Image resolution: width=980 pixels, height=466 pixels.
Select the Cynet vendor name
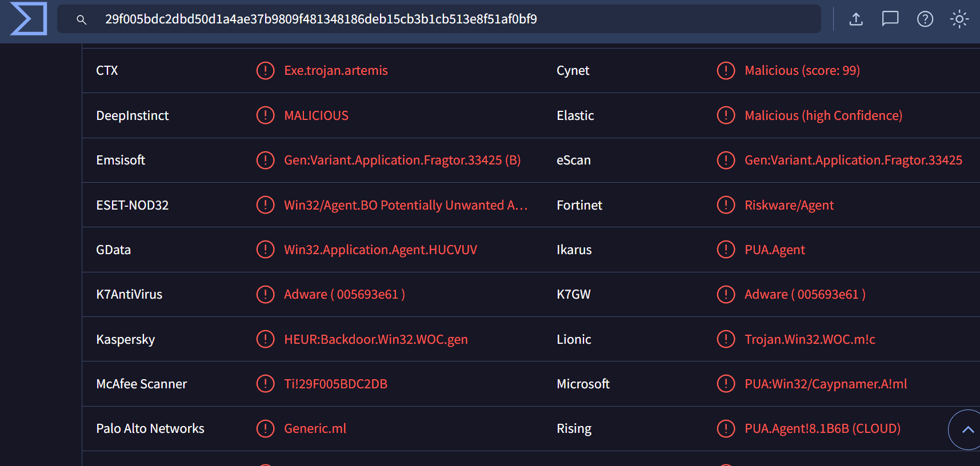click(573, 70)
